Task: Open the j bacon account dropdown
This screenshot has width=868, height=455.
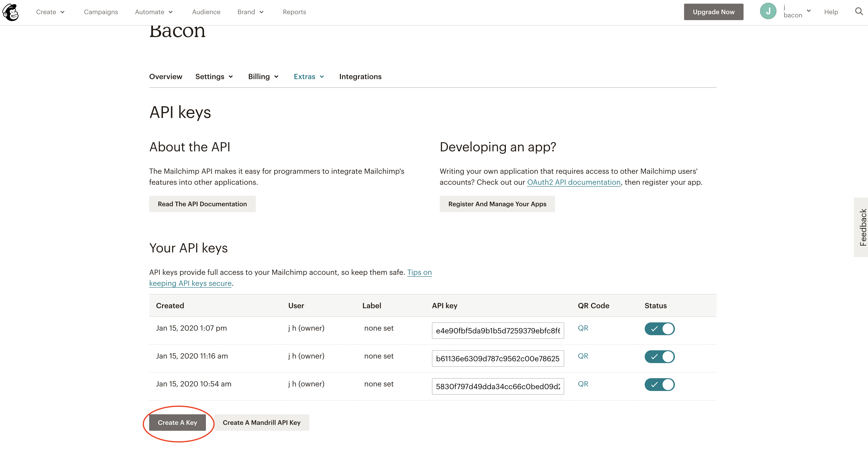Action: point(797,12)
